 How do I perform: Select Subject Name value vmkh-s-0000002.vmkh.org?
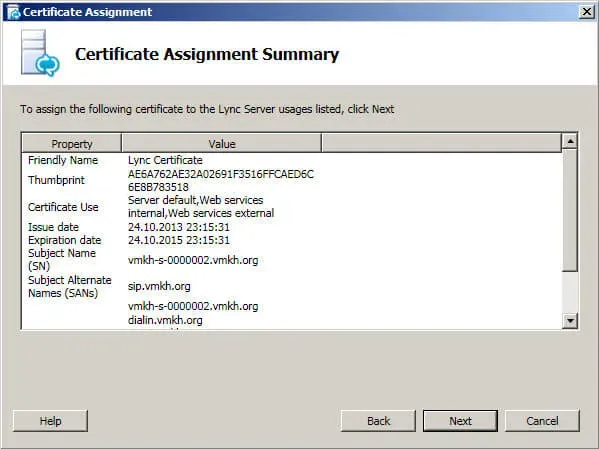[x=193, y=260]
